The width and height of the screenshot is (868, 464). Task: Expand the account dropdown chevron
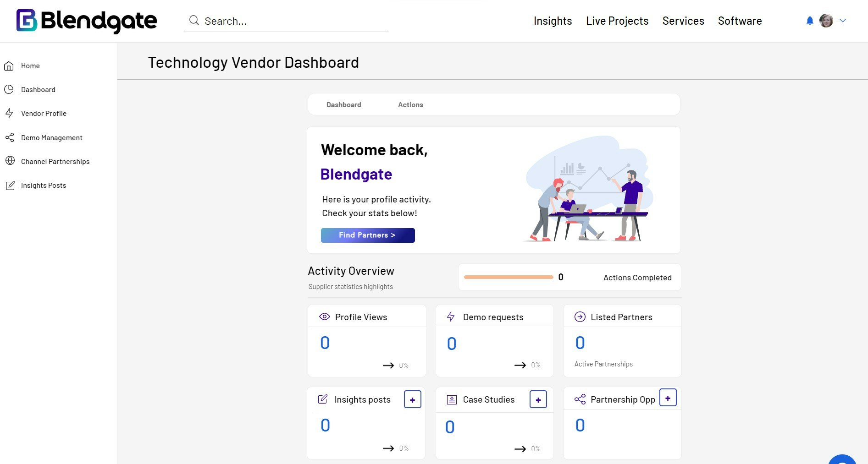[x=843, y=21]
